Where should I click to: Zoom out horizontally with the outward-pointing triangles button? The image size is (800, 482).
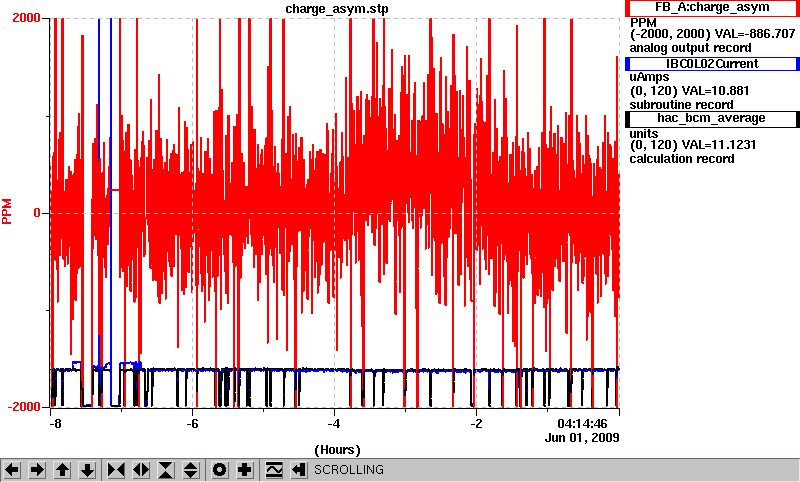click(x=141, y=470)
